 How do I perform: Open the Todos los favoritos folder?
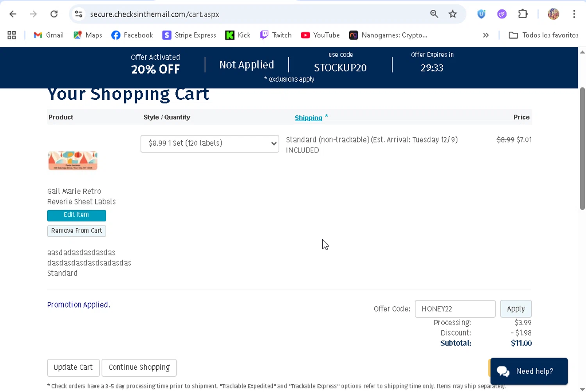(x=543, y=35)
